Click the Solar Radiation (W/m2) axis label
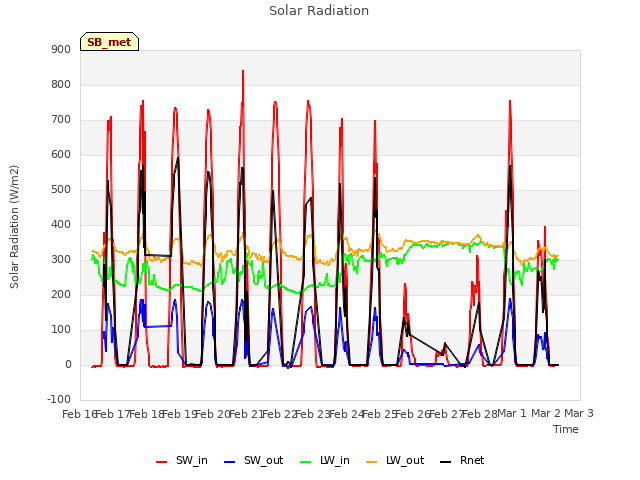This screenshot has height=480, width=640. 14,227
